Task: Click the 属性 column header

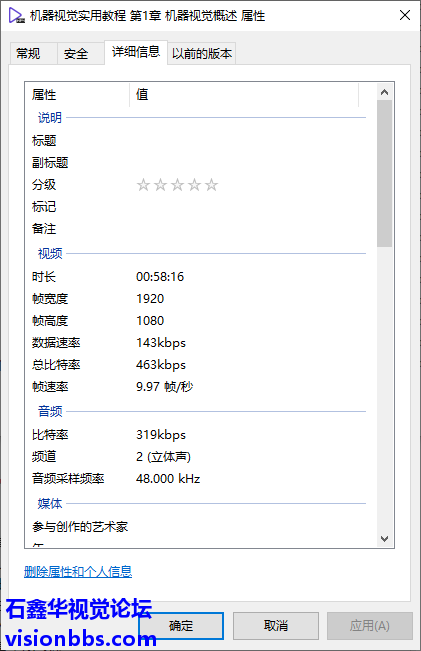Action: (x=77, y=95)
